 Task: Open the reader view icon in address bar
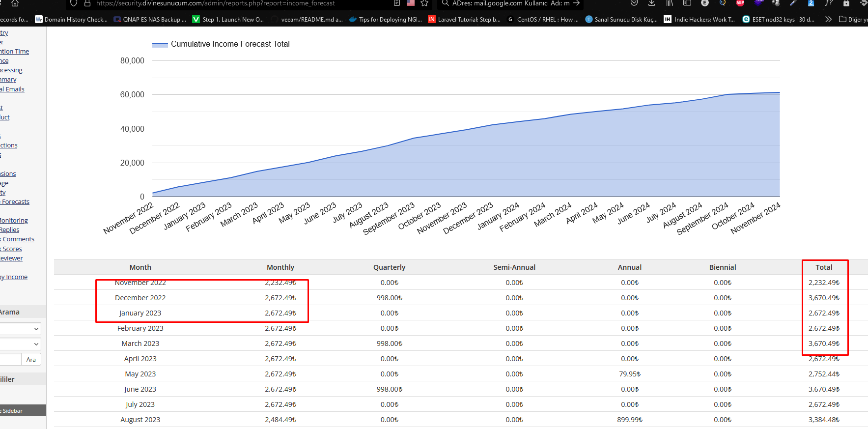click(397, 3)
